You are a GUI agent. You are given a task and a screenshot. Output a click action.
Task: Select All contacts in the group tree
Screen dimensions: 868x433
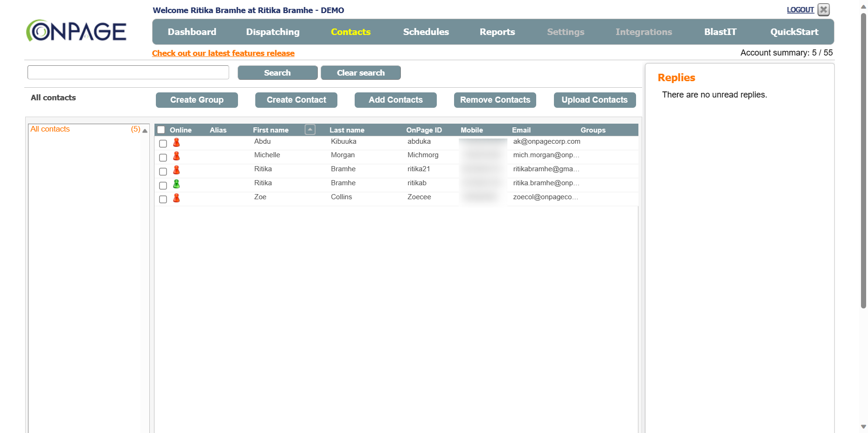[50, 129]
